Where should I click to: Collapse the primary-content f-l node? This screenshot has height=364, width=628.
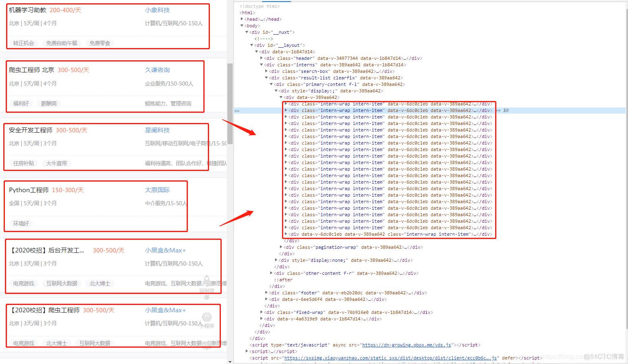pos(271,84)
